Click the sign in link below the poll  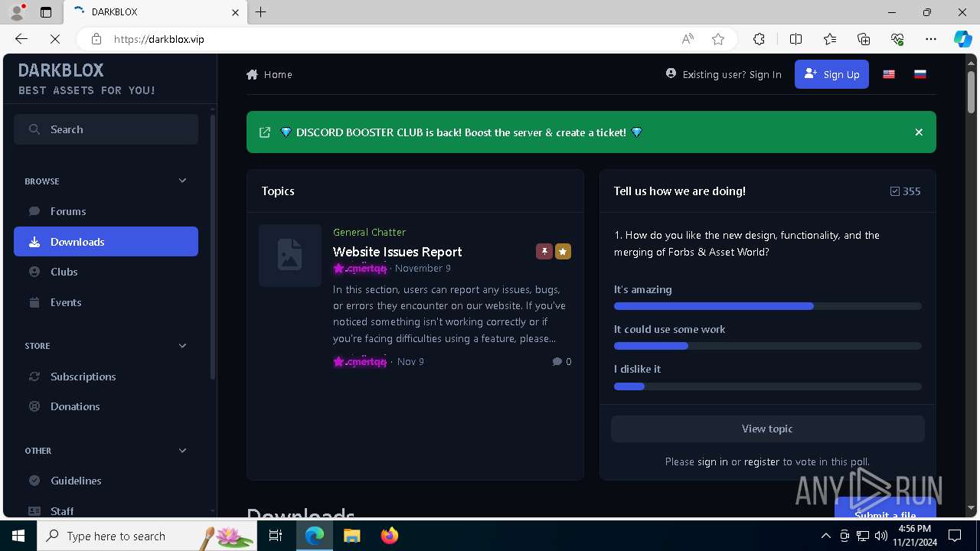pos(713,461)
